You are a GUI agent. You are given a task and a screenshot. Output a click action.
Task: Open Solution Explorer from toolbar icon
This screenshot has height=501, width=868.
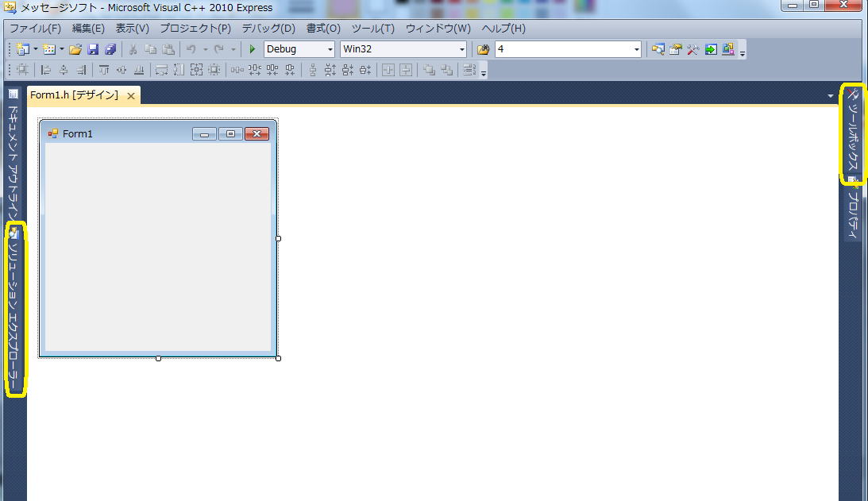coord(658,49)
